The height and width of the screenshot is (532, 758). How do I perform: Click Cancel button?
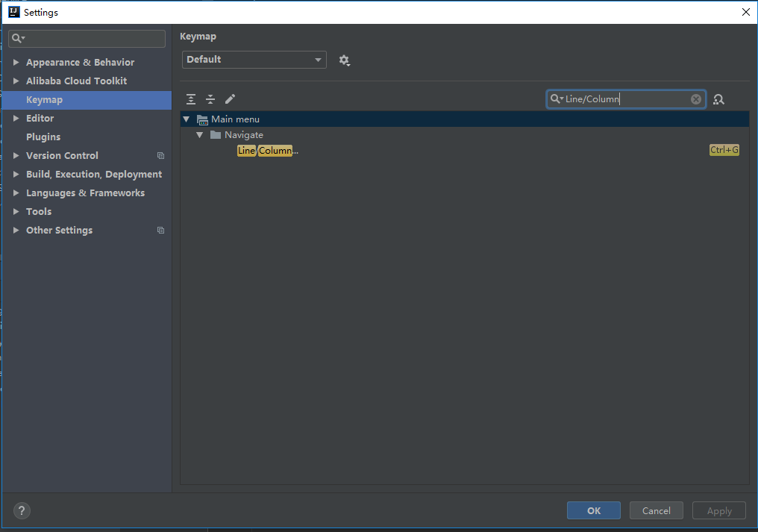point(657,510)
